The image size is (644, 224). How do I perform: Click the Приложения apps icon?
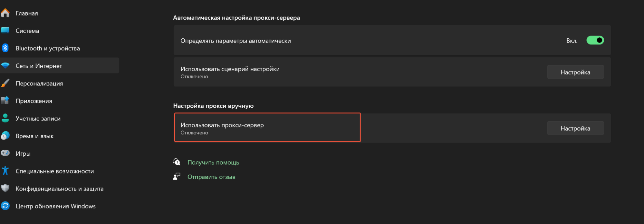click(x=5, y=101)
